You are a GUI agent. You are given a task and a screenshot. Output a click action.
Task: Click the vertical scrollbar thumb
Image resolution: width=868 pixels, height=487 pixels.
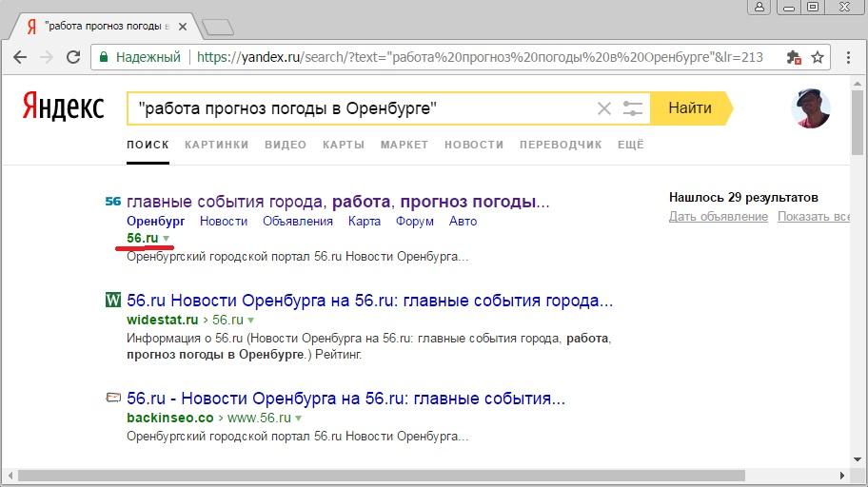coord(858,123)
